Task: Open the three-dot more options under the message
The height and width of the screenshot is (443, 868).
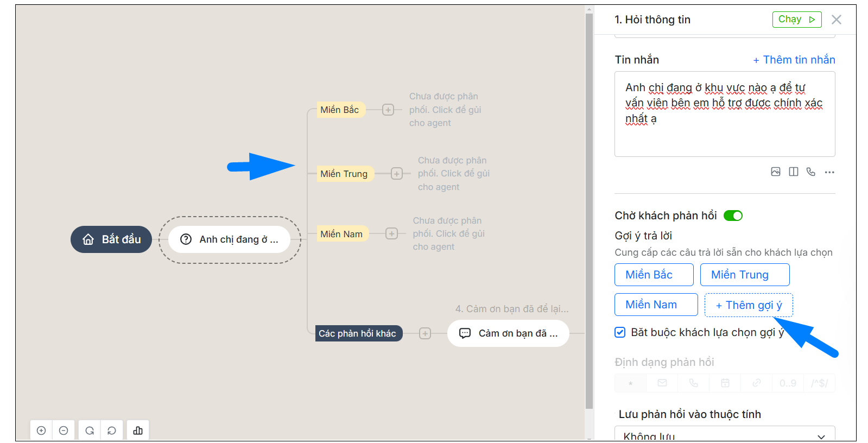Action: click(829, 172)
